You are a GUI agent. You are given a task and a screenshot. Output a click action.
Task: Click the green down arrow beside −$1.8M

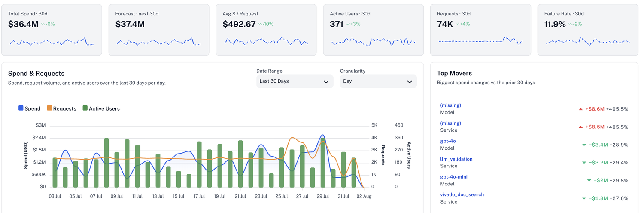[584, 198]
